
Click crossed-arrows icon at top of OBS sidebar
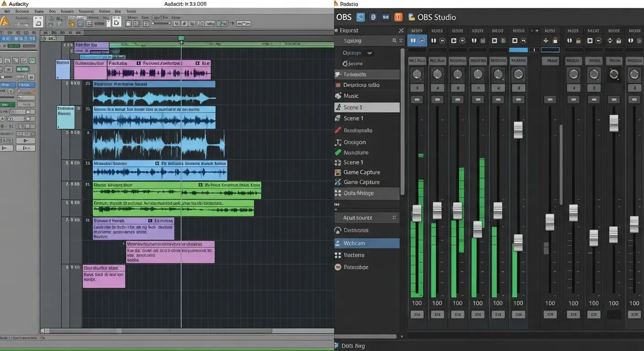[401, 31]
